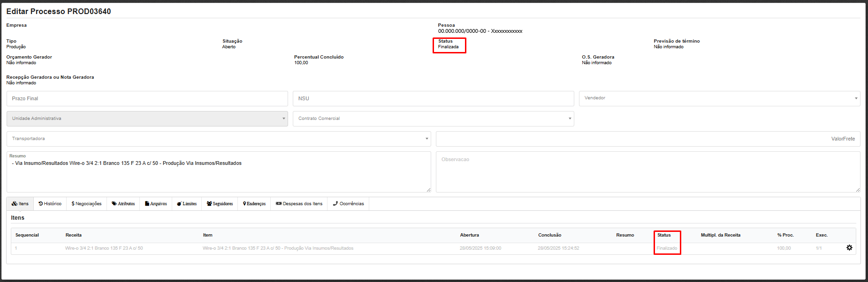Click the Prazo Final input field
The width and height of the screenshot is (868, 282).
tap(147, 98)
